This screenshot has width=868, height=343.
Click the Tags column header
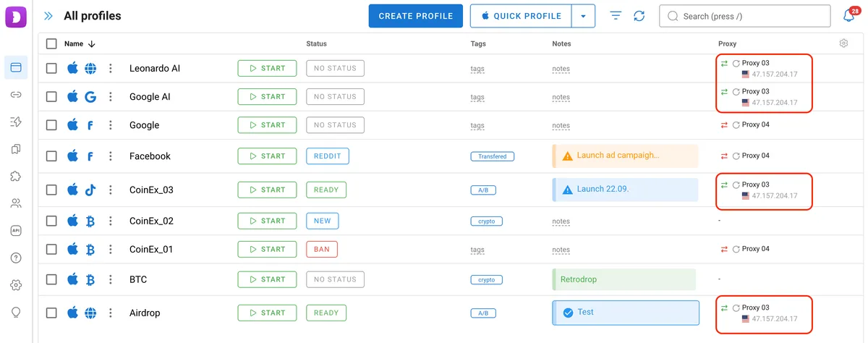click(477, 43)
